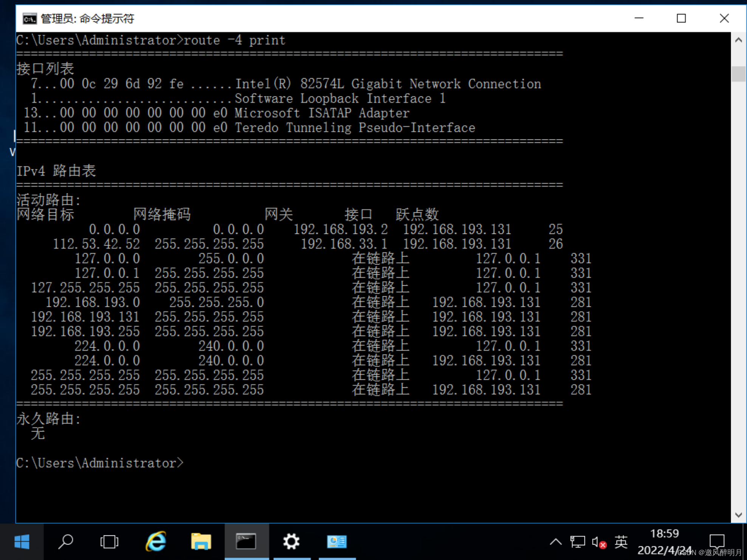
Task: Click the network status tray icon
Action: tap(577, 542)
